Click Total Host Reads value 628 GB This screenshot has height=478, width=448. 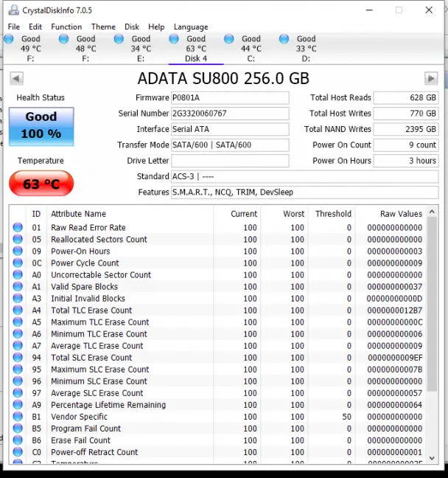coord(406,98)
